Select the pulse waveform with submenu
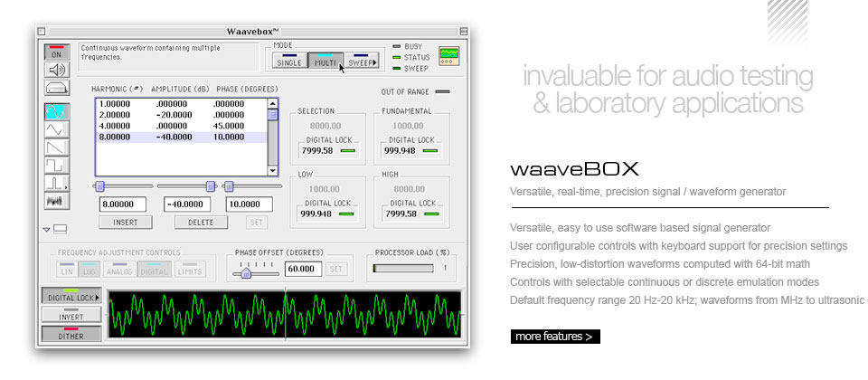Screen dimensions: 868x380 [57, 183]
